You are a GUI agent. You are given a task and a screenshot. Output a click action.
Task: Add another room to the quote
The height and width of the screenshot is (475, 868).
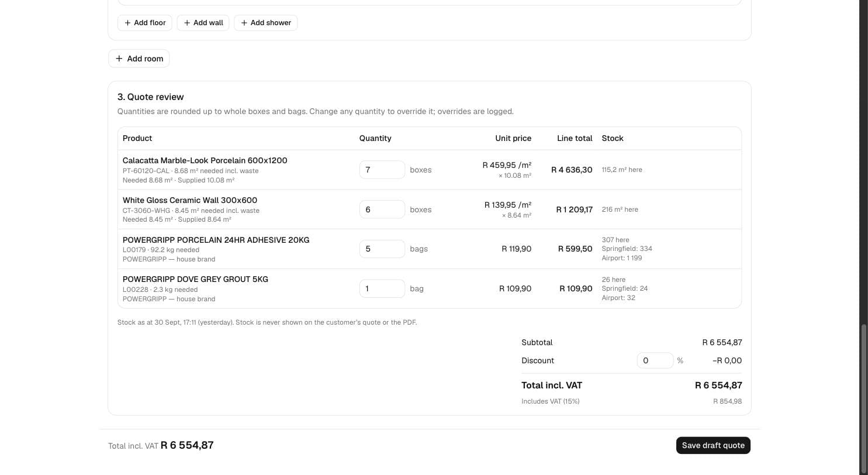click(139, 58)
